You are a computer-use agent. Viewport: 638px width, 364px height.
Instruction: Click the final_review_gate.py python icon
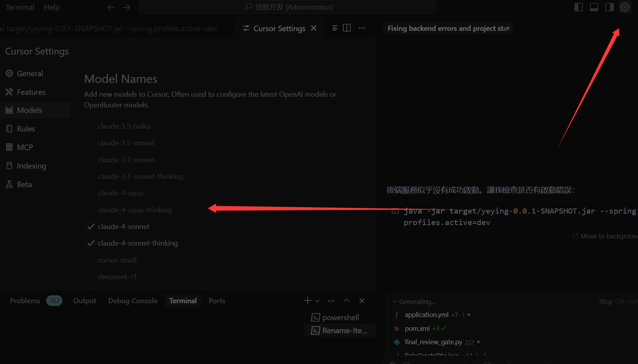point(397,342)
